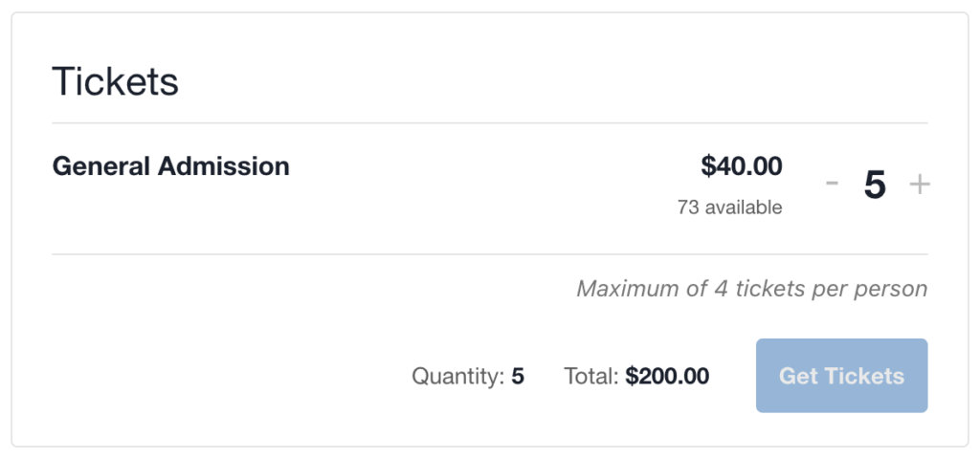Click the Total label in summary
The image size is (980, 459).
(591, 377)
